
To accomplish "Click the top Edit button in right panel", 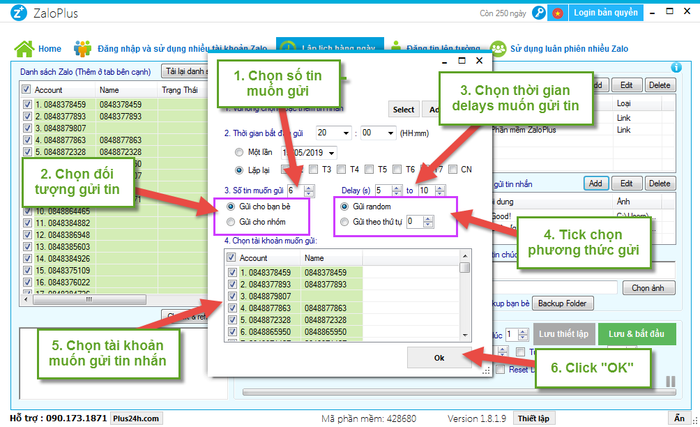I will click(626, 85).
